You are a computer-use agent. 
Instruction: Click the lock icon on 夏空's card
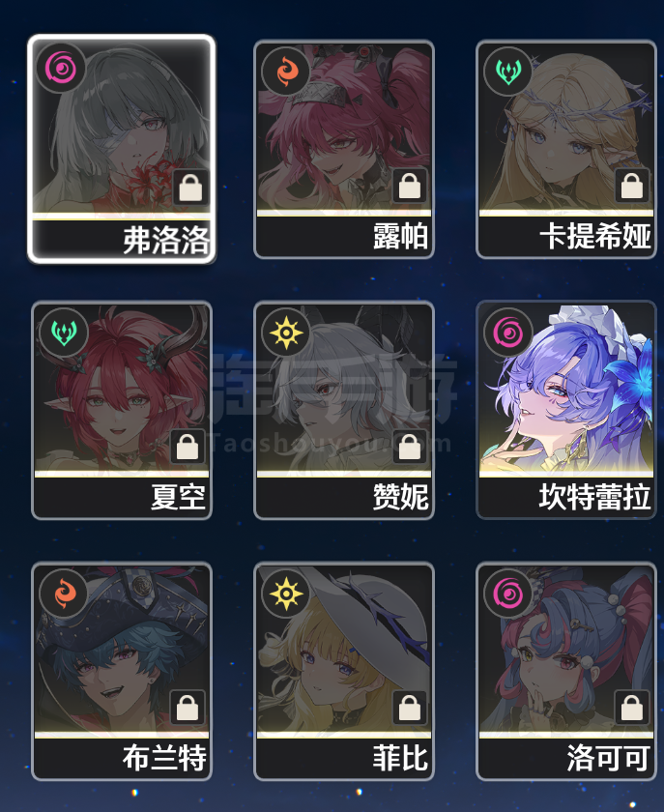188,447
